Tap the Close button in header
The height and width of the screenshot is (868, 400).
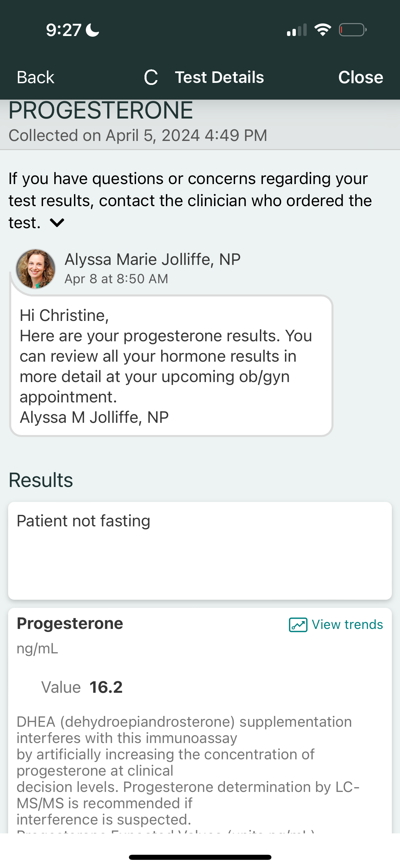(x=360, y=77)
